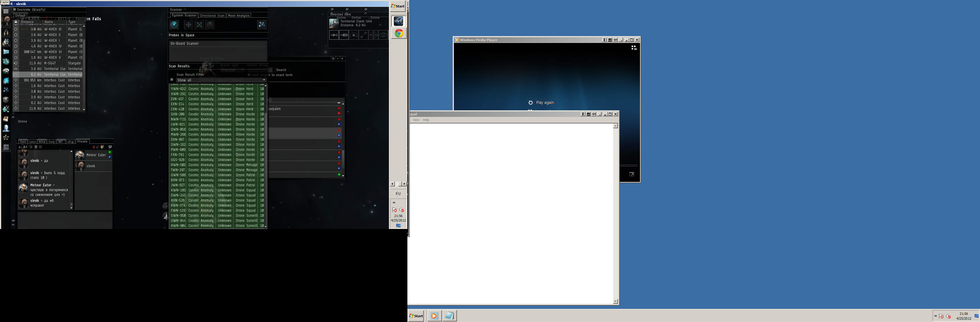Toggle the Overview lock column icon
The width and height of the screenshot is (980, 322).
(x=16, y=22)
